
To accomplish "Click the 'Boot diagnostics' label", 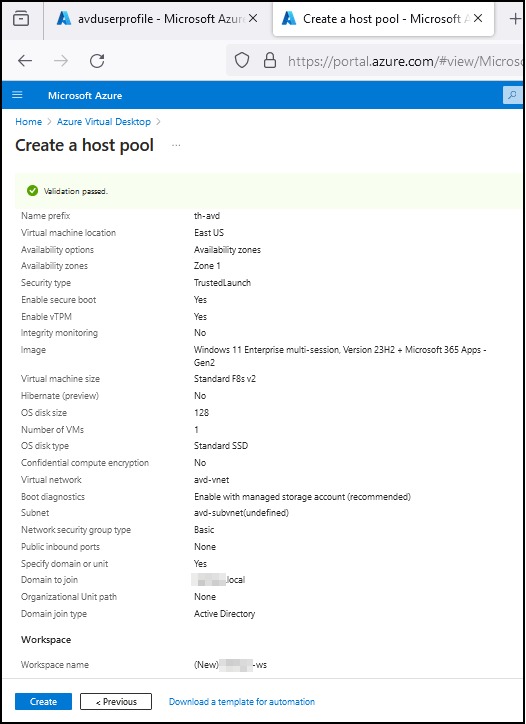I will pyautogui.click(x=53, y=496).
